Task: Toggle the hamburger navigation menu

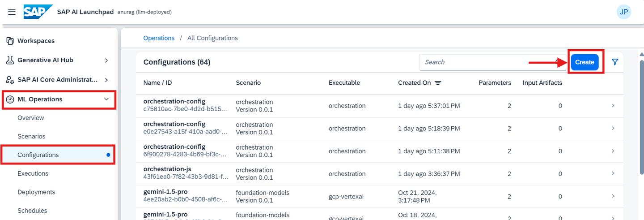Action: pyautogui.click(x=12, y=12)
